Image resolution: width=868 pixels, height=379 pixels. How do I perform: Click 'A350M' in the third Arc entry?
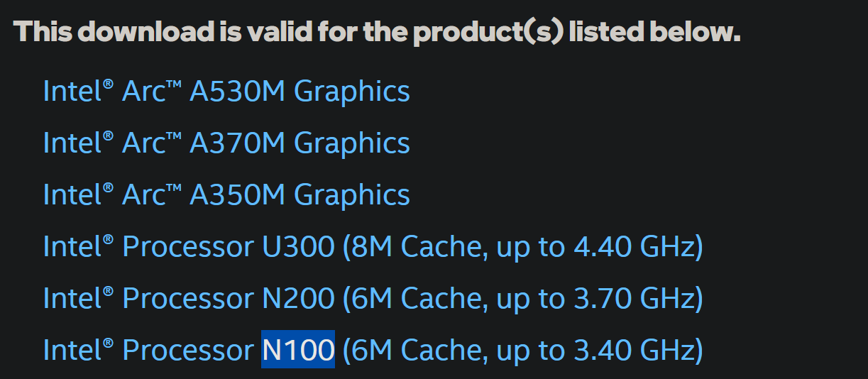[x=237, y=195]
